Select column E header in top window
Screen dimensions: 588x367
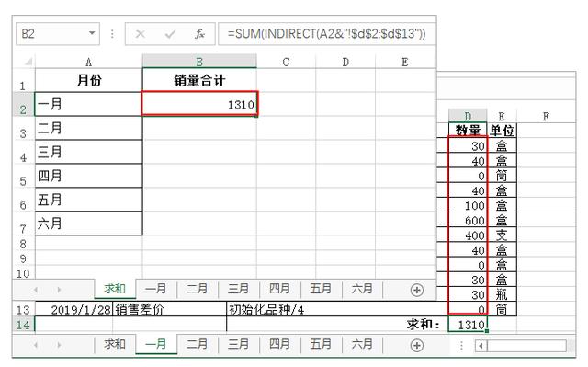405,62
